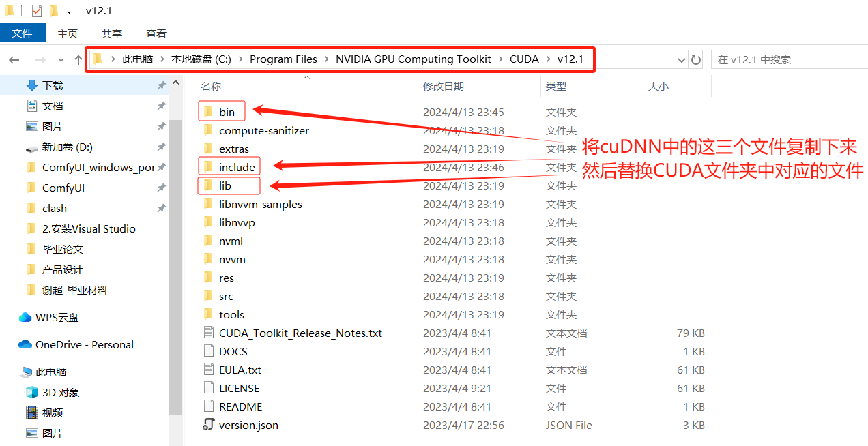Refresh the v12.1 folder view
868x446 pixels.
pyautogui.click(x=696, y=60)
